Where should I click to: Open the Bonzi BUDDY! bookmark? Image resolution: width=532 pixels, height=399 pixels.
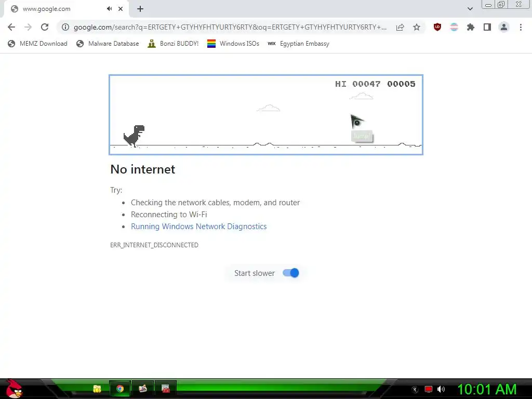pyautogui.click(x=173, y=44)
